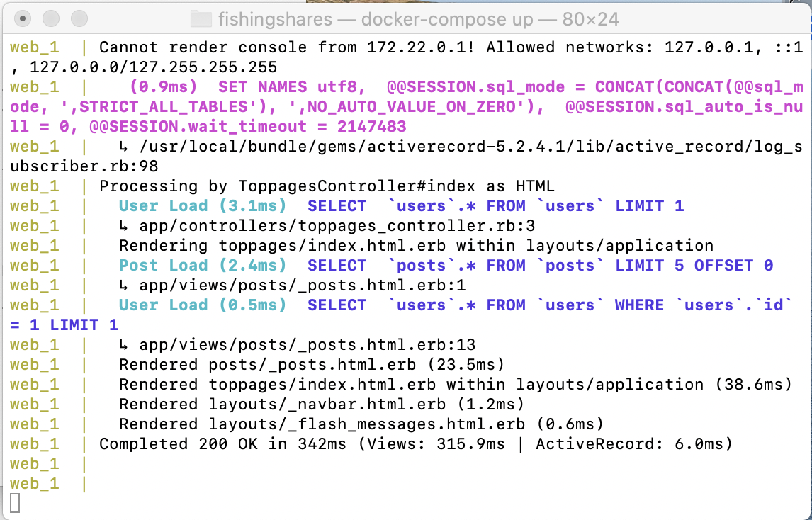Click 'User Load (0.5ms)' label
Viewport: 812px width, 520px height.
[203, 305]
